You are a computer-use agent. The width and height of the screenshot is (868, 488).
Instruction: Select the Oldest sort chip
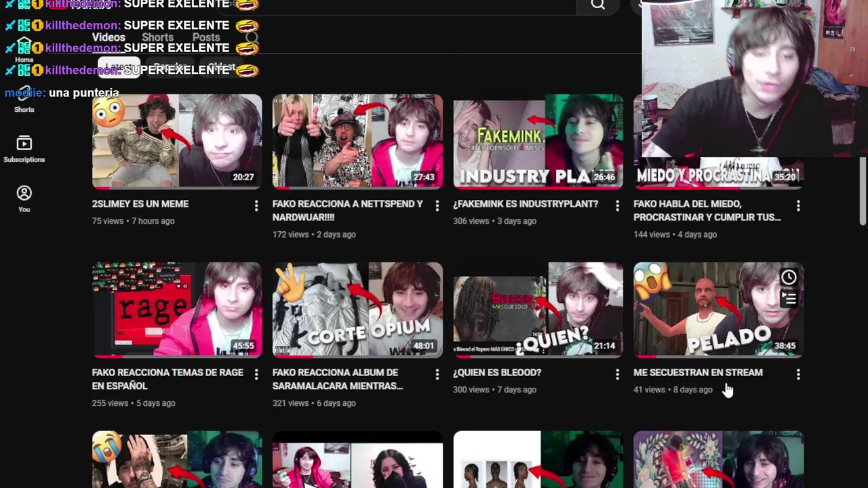coord(221,68)
